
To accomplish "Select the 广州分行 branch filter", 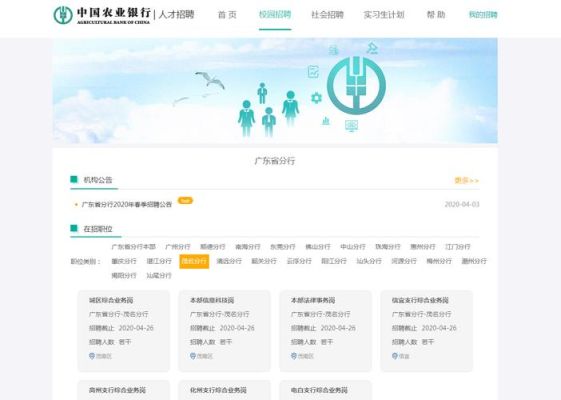I will [178, 247].
